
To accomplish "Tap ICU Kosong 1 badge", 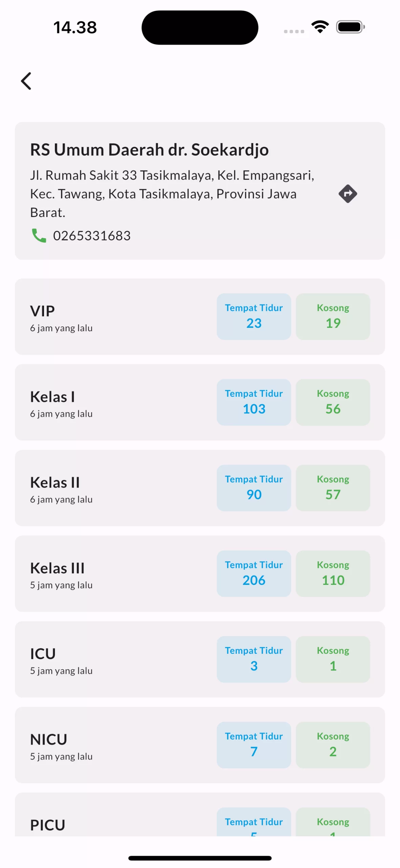I will tap(333, 659).
